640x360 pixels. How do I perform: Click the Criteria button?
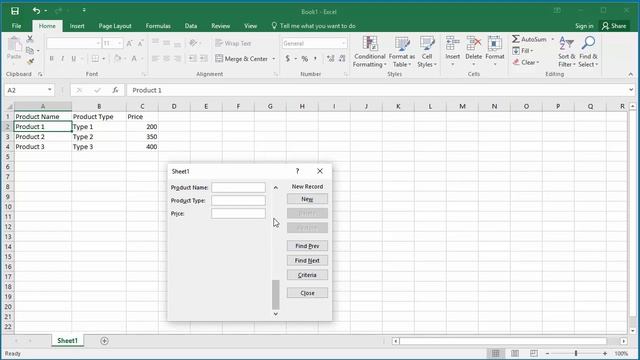307,275
